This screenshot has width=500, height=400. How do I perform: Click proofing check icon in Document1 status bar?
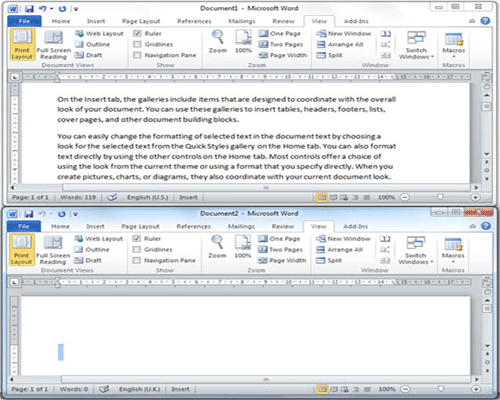pos(112,197)
